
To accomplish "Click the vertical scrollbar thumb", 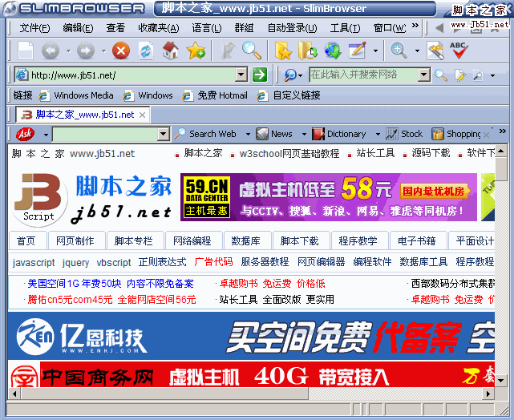I will [500, 169].
